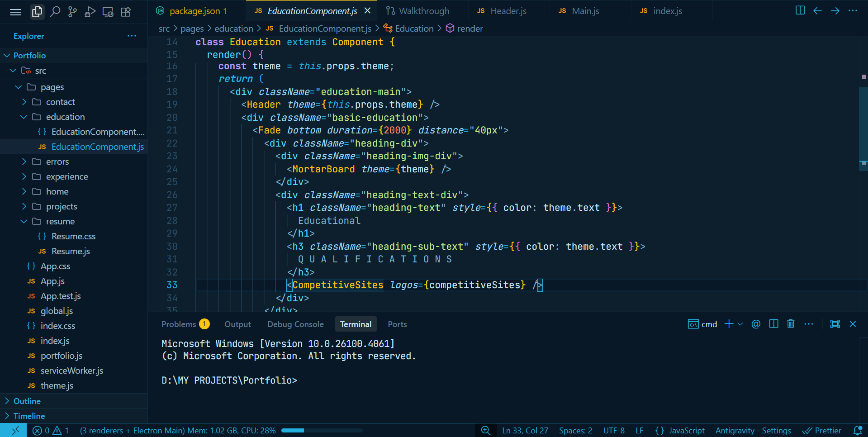Collapse the education folder
868x437 pixels.
pyautogui.click(x=24, y=117)
